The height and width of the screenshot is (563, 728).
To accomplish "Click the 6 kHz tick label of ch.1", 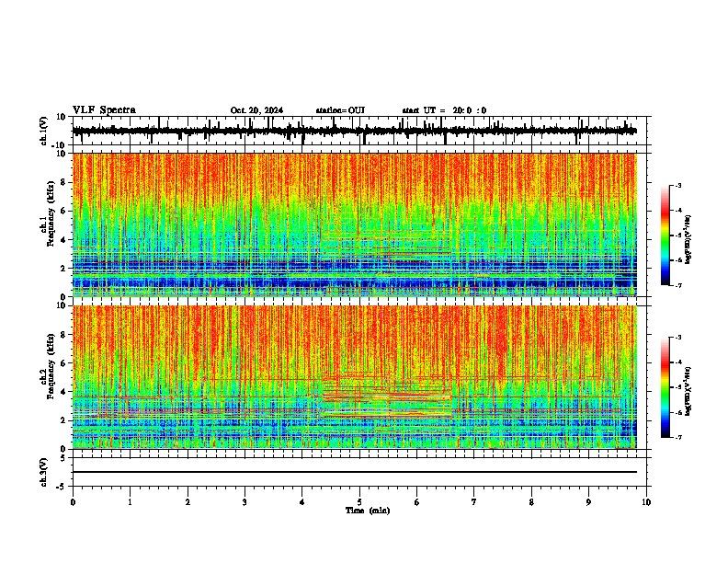I will pos(64,211).
